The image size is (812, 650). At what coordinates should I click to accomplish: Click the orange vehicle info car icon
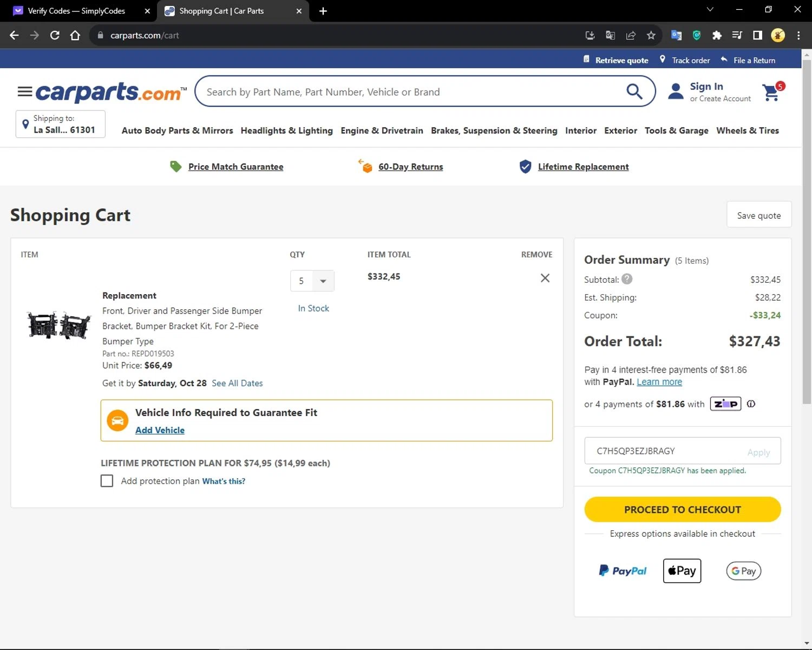(117, 420)
